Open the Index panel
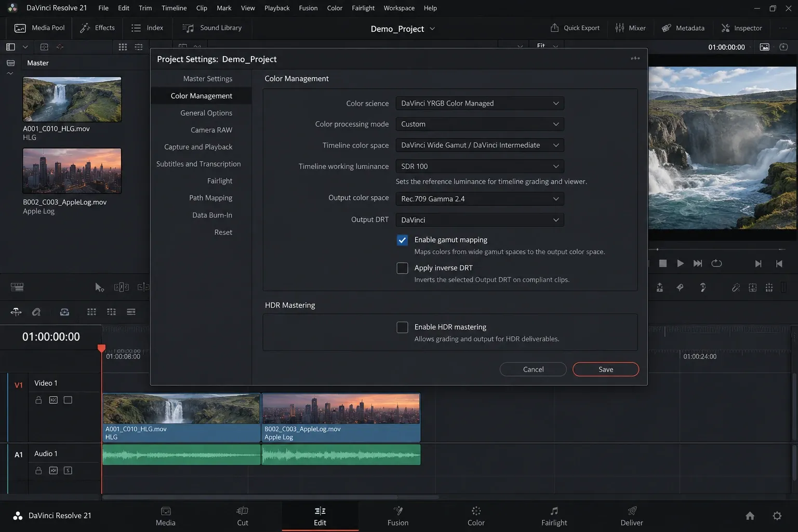The image size is (798, 532). point(147,28)
